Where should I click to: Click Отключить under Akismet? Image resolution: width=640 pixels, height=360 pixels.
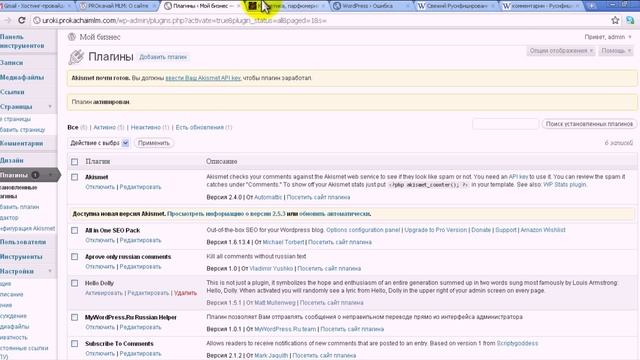100,187
